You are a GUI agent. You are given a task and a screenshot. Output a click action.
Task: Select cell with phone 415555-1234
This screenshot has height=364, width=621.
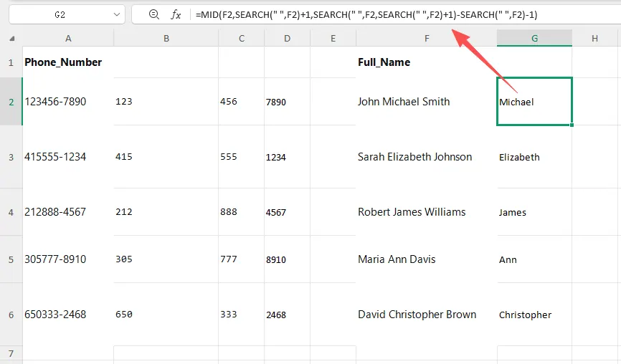point(55,157)
